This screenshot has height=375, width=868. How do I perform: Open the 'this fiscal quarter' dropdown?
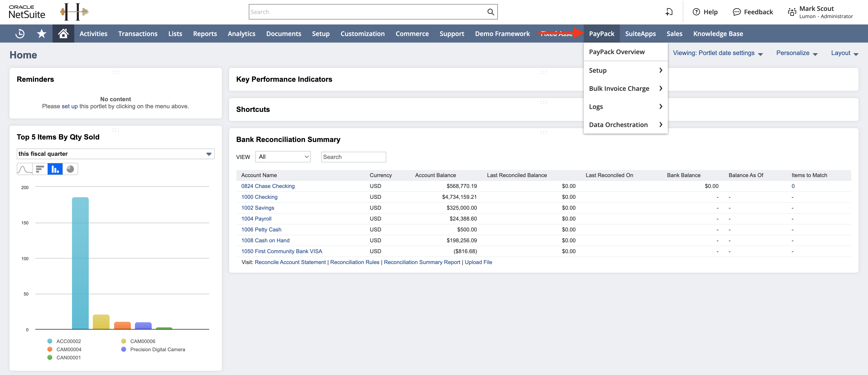(116, 154)
